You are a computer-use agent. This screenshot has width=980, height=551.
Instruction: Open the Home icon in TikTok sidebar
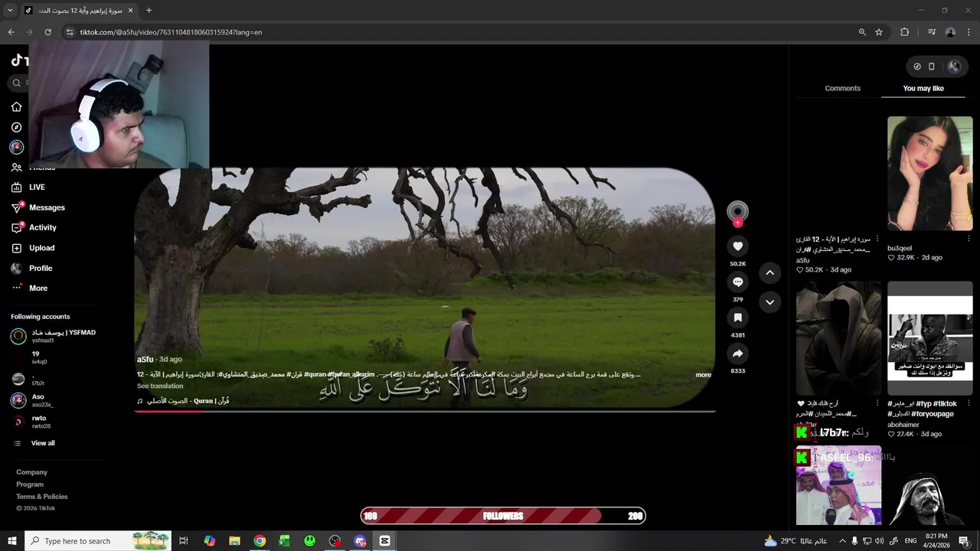coord(16,107)
